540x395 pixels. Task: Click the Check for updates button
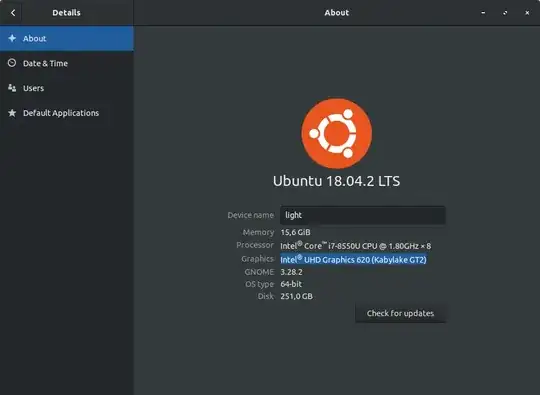click(400, 313)
